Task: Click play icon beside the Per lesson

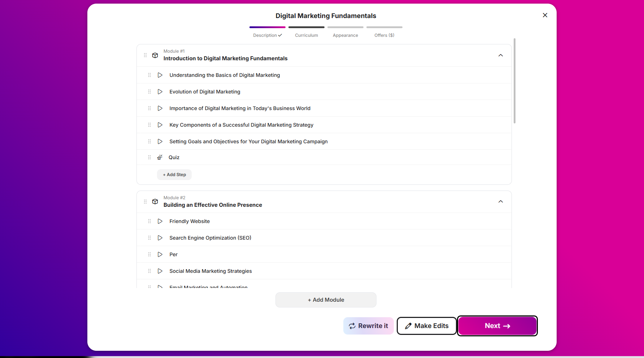Action: click(x=160, y=254)
